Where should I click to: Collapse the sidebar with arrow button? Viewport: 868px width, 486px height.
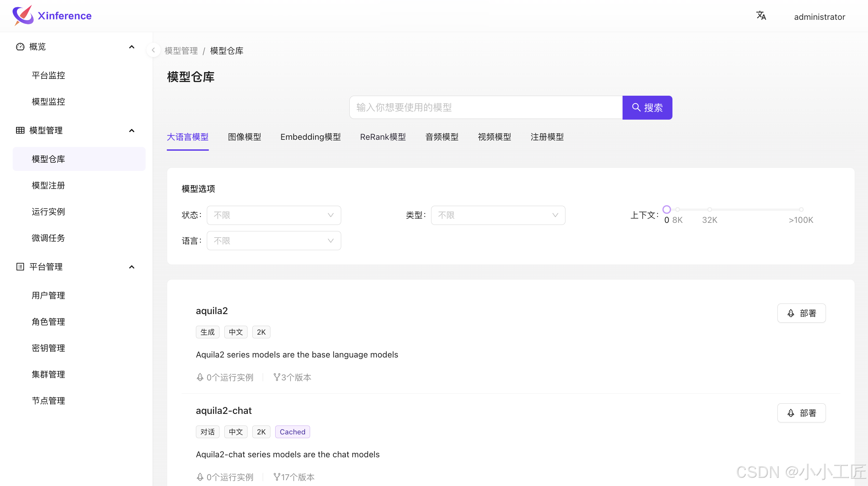coord(153,50)
